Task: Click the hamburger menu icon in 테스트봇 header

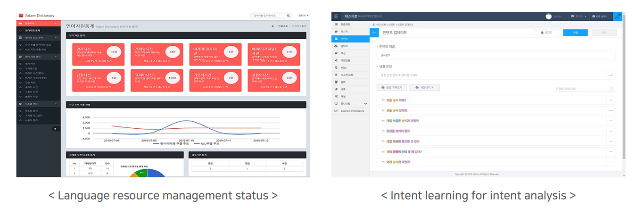Action: (336, 16)
